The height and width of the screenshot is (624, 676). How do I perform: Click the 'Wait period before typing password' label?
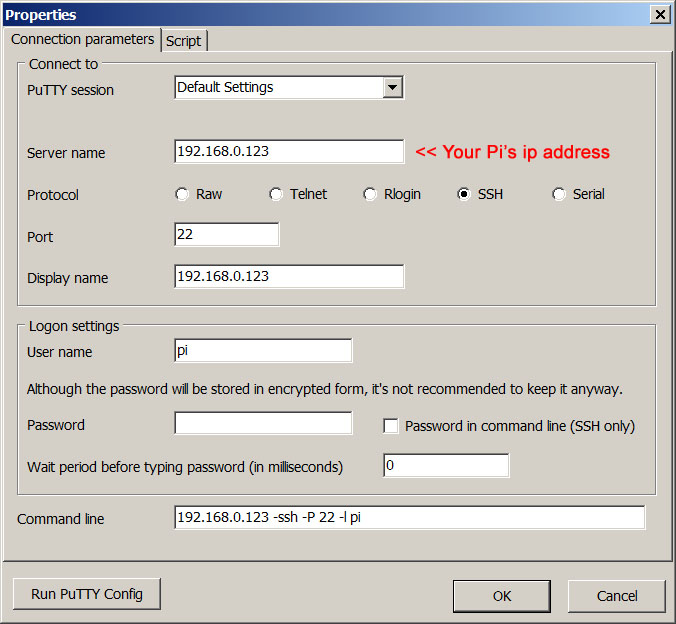[185, 467]
